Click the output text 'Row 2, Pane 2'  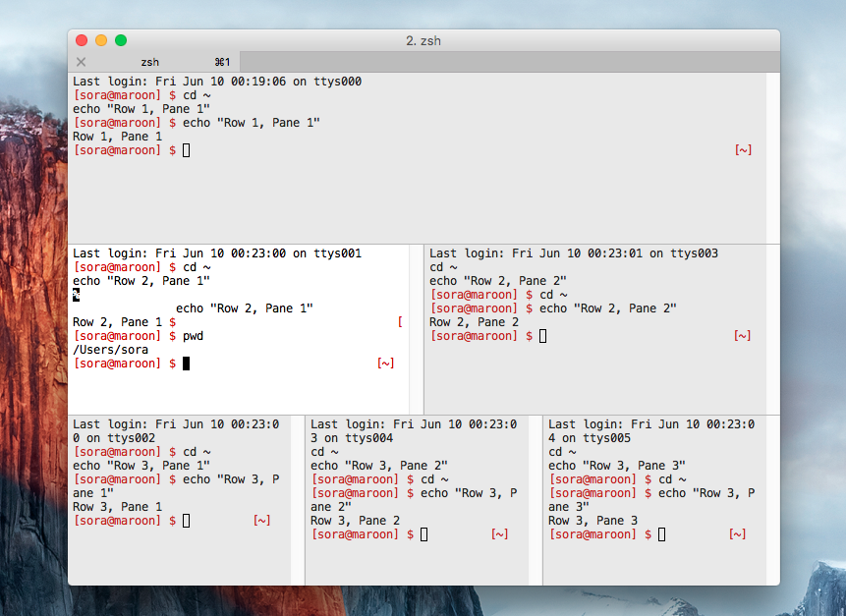(x=474, y=322)
